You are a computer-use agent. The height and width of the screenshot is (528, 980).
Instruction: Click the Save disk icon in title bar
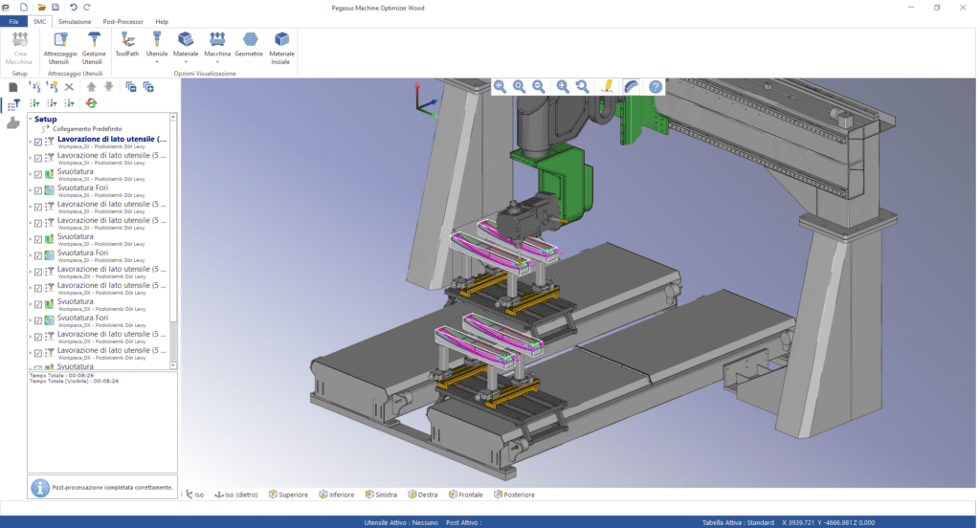tap(55, 7)
